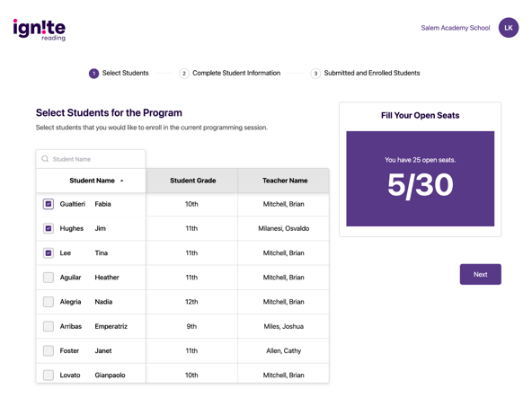
Task: Open Salem Academy School link
Action: [x=456, y=28]
